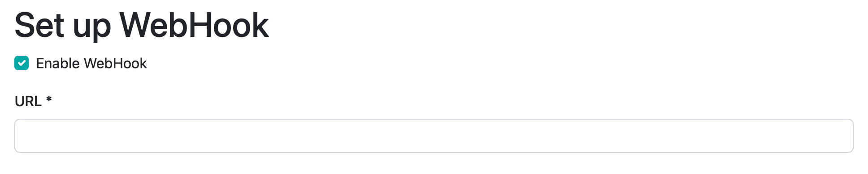Click the URL text above the input
868x174 pixels.
tap(28, 102)
